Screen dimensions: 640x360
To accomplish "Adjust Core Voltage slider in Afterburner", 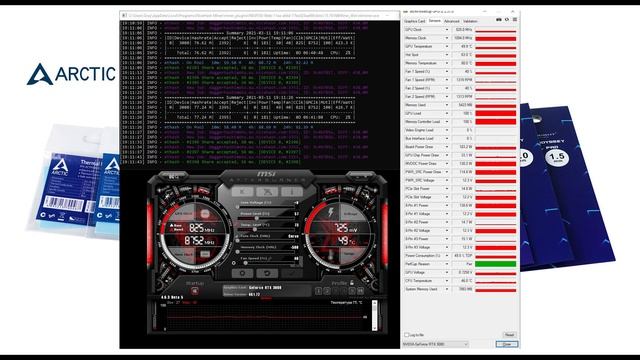I will (x=267, y=207).
